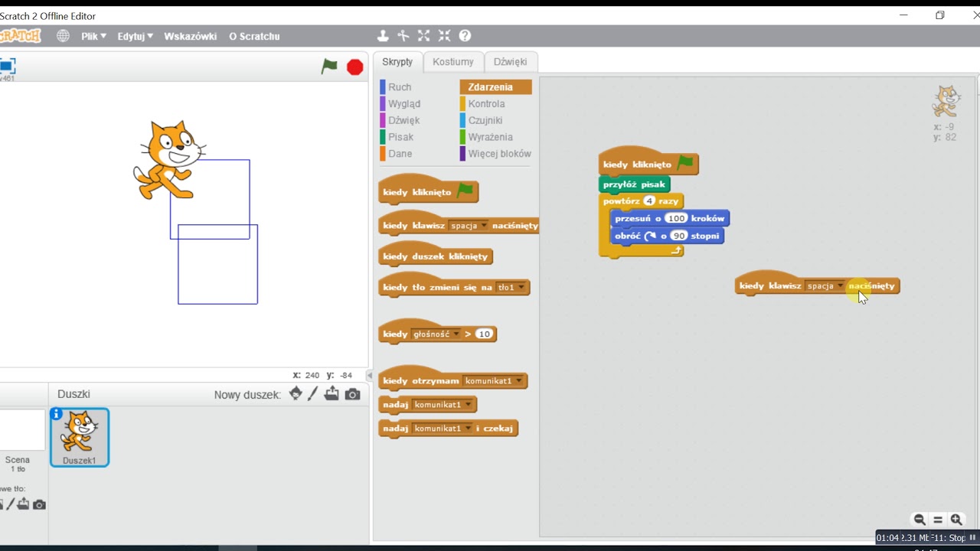Open komunikat1 dropdown in nadaj block
This screenshot has width=980, height=551.
tap(443, 405)
